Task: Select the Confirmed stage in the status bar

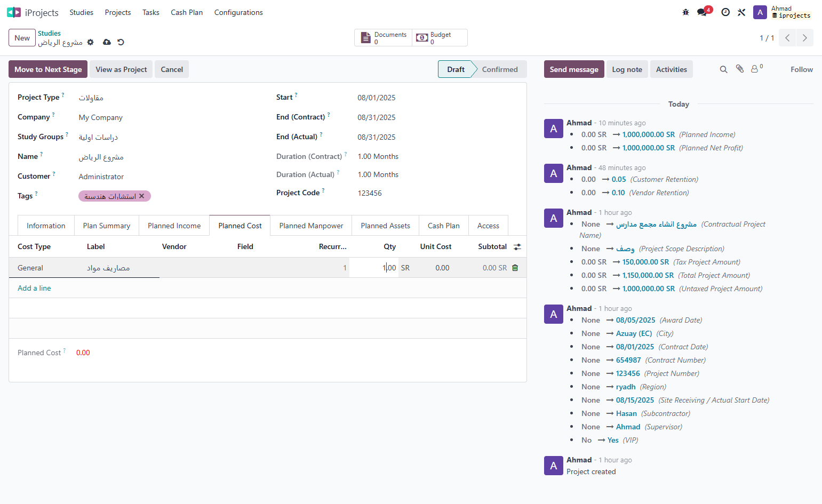Action: coord(500,69)
